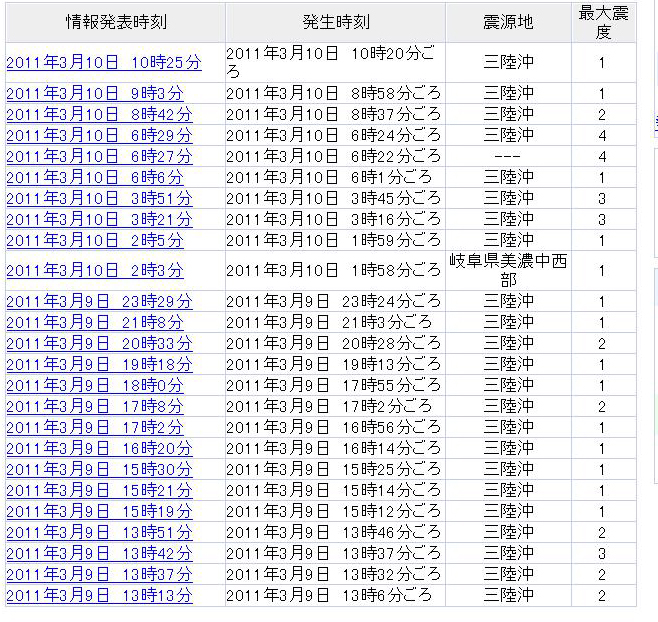Viewport: 658px width, 622px height.
Task: Click the 震源地 column header
Action: coord(508,22)
